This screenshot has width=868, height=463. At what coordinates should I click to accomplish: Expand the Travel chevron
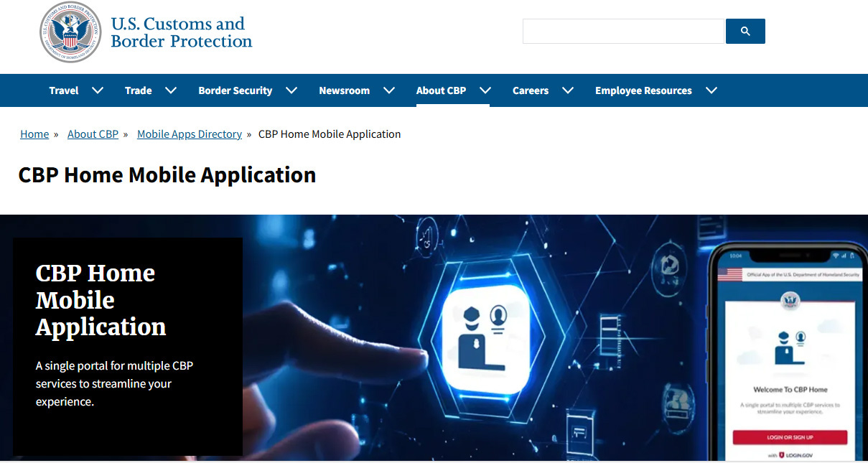(x=98, y=90)
